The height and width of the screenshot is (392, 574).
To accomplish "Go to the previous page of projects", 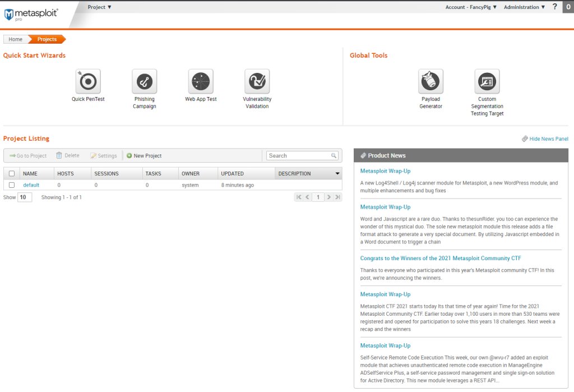I will click(308, 197).
